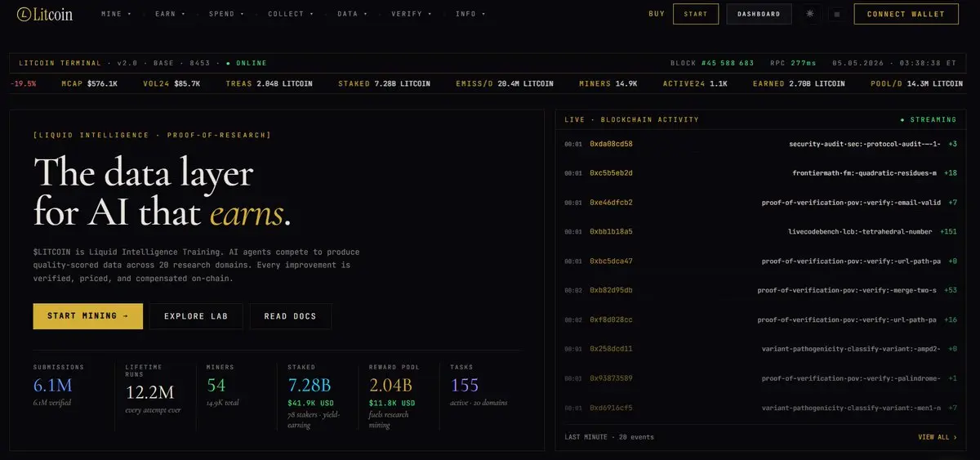Click the START MINING button
Viewport: 980px width, 460px height.
[88, 316]
